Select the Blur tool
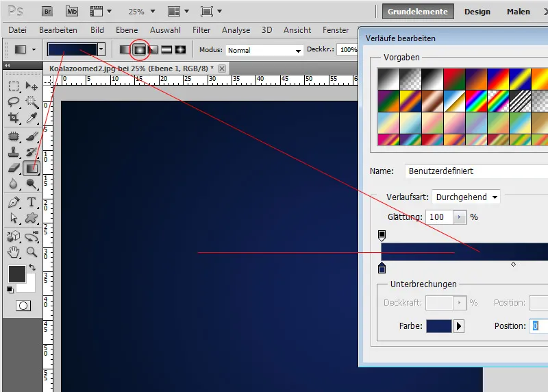The width and height of the screenshot is (548, 392). coord(14,184)
